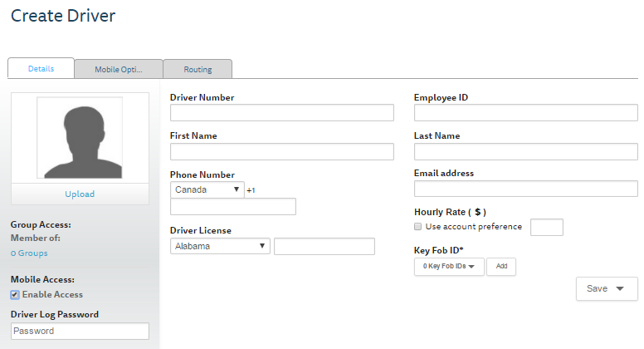Viewport: 644px width, 349px height.
Task: Click the Save button
Action: (606, 288)
